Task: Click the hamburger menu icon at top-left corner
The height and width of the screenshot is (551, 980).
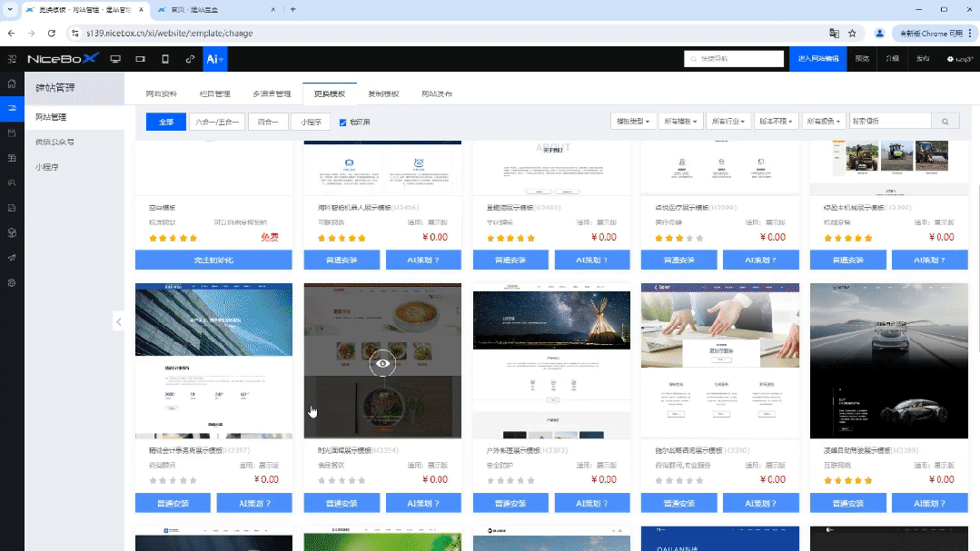Action: pyautogui.click(x=12, y=60)
